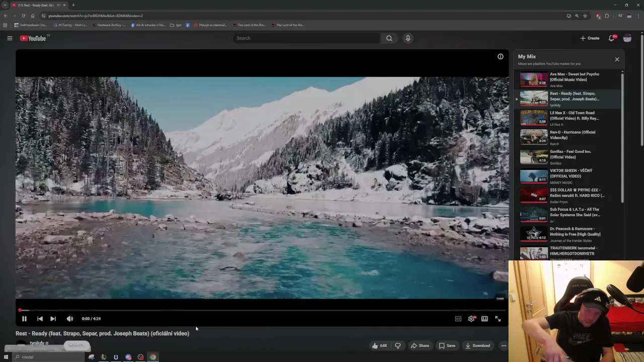Dislike the video with thumbs down
This screenshot has width=644, height=362.
pyautogui.click(x=398, y=345)
